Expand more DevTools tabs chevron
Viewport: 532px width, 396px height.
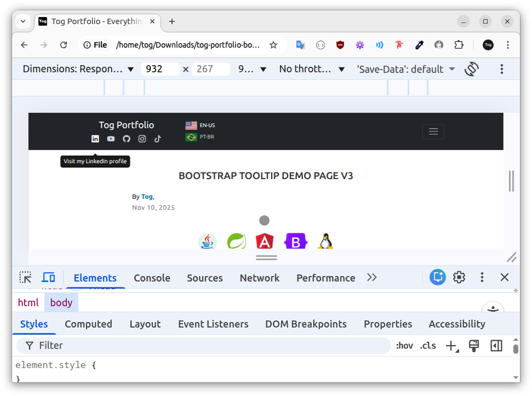(372, 278)
